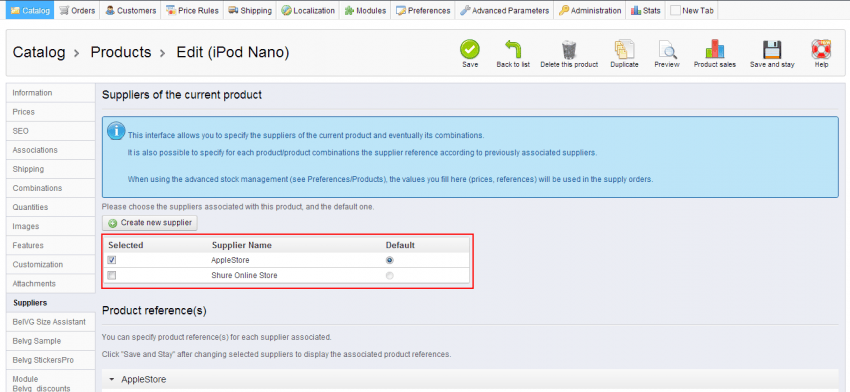Open the Modules top menu
The width and height of the screenshot is (850, 392).
tap(365, 10)
